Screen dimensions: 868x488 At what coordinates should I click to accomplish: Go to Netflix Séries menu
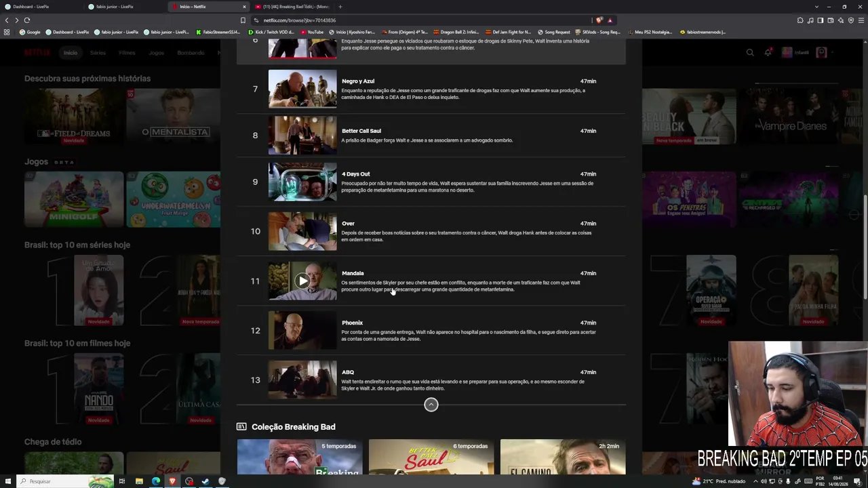[x=98, y=52]
